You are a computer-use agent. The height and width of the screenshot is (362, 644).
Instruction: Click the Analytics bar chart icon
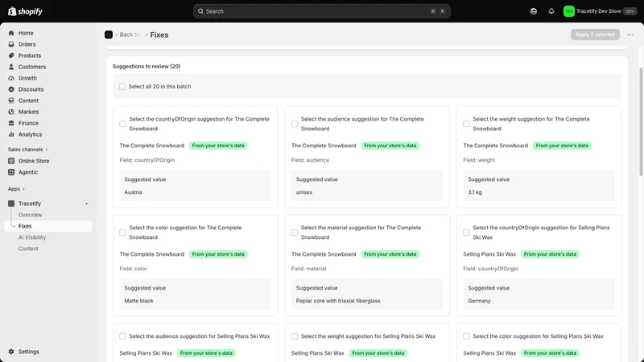coord(11,134)
